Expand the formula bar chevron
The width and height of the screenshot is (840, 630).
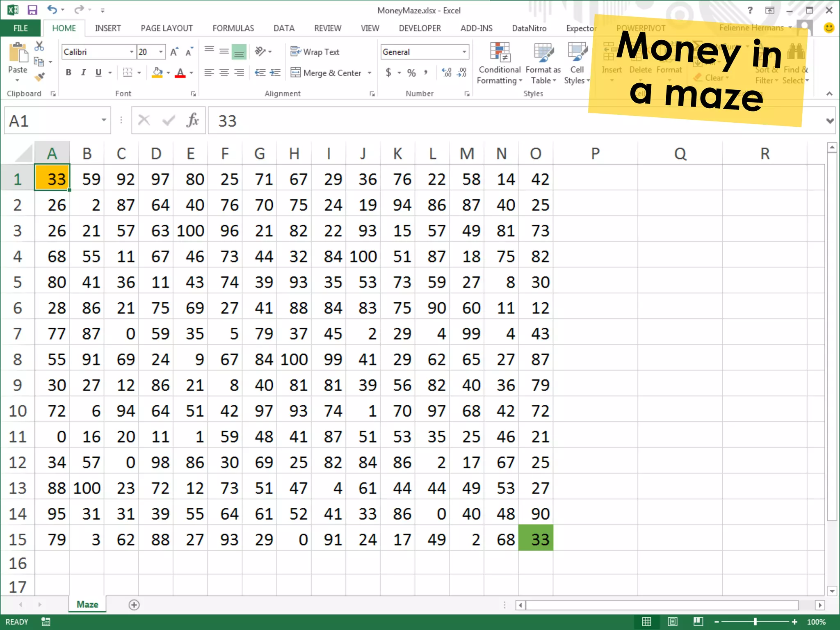coord(830,121)
